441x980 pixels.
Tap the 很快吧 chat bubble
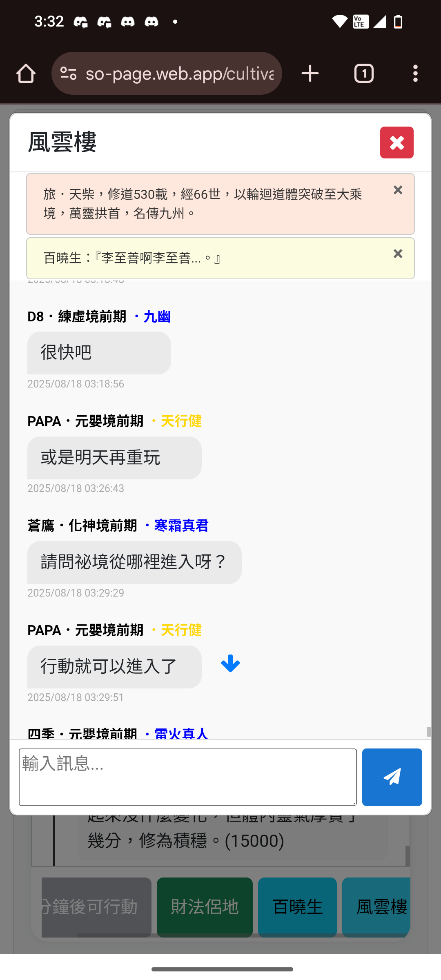[x=99, y=353]
